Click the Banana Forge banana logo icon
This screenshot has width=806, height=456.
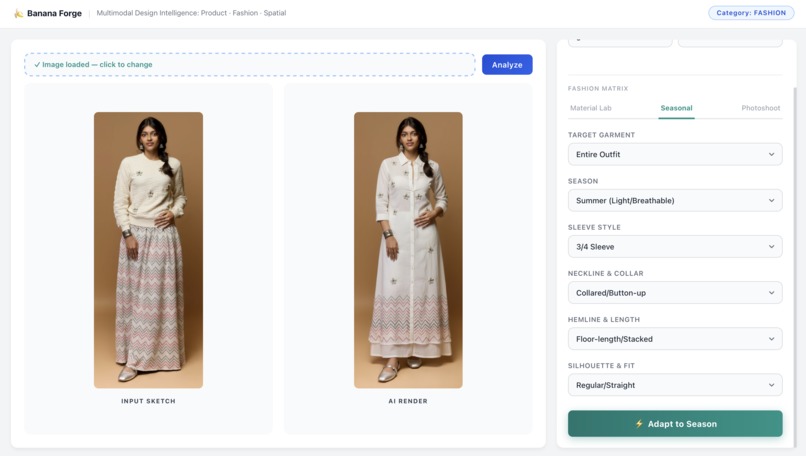coord(19,13)
